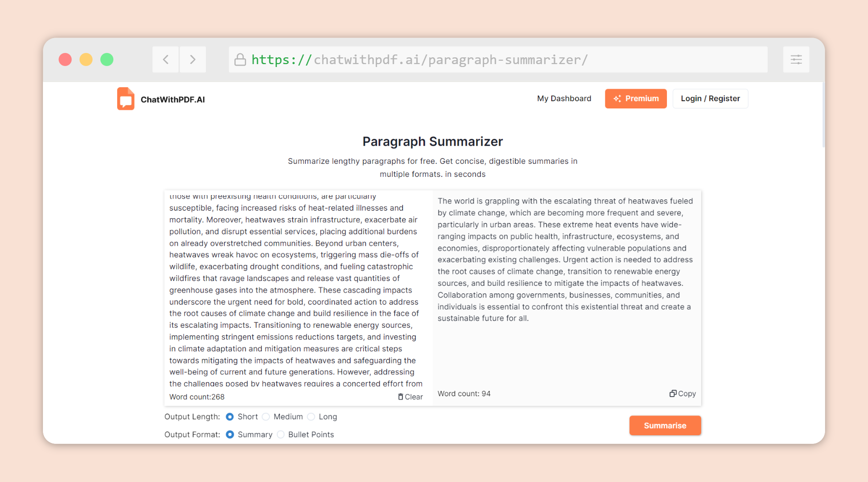
Task: Click the ChatWithPDF.AI brand name
Action: tap(173, 100)
